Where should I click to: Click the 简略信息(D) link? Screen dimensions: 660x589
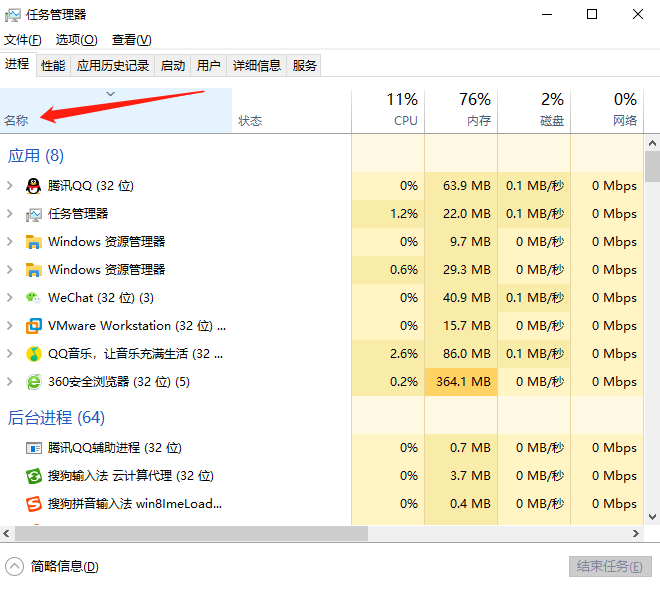[64, 567]
